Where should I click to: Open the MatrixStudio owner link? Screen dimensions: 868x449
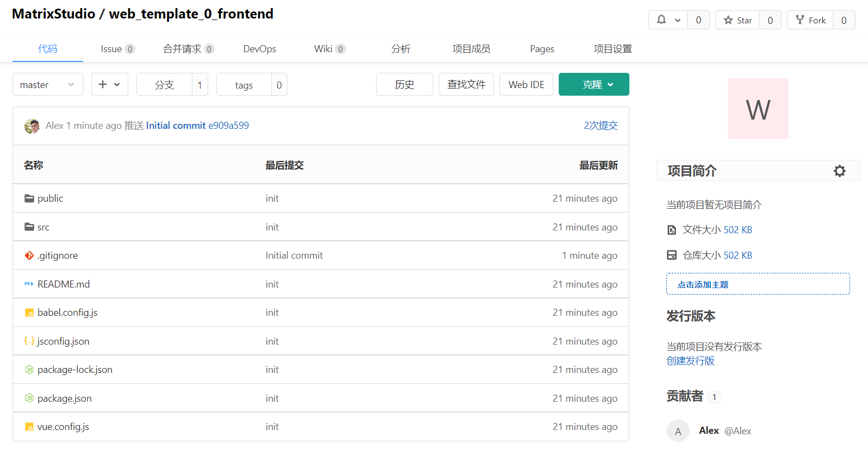pos(53,14)
